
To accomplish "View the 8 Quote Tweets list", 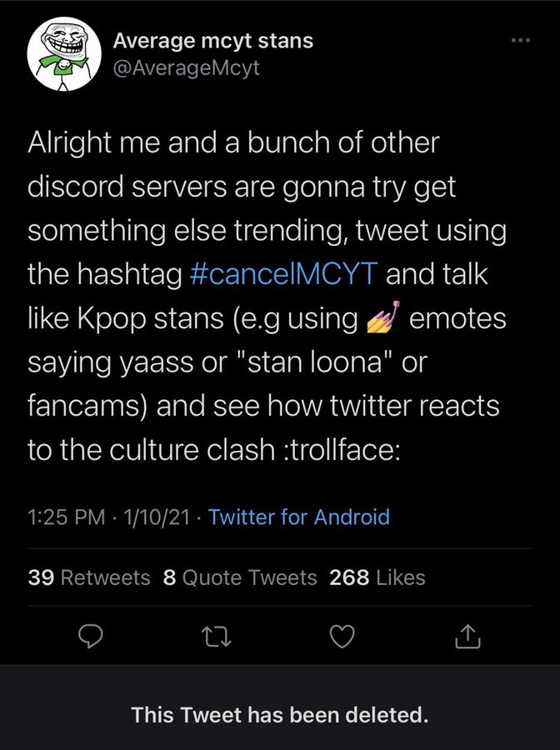I will click(x=240, y=577).
